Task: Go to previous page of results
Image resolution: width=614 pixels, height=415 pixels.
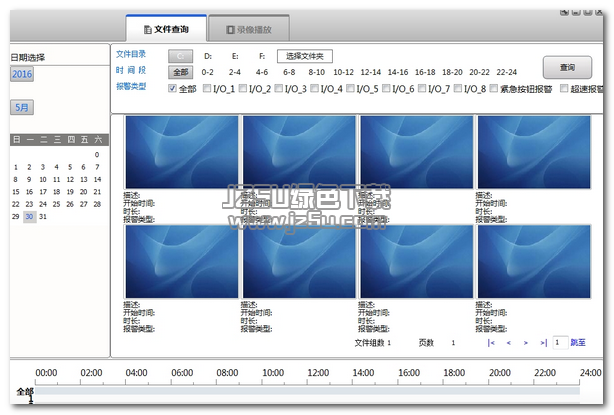Action: pos(509,343)
